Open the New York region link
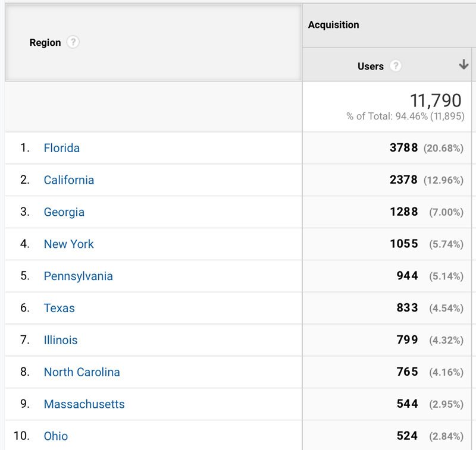This screenshot has width=476, height=450. (69, 244)
